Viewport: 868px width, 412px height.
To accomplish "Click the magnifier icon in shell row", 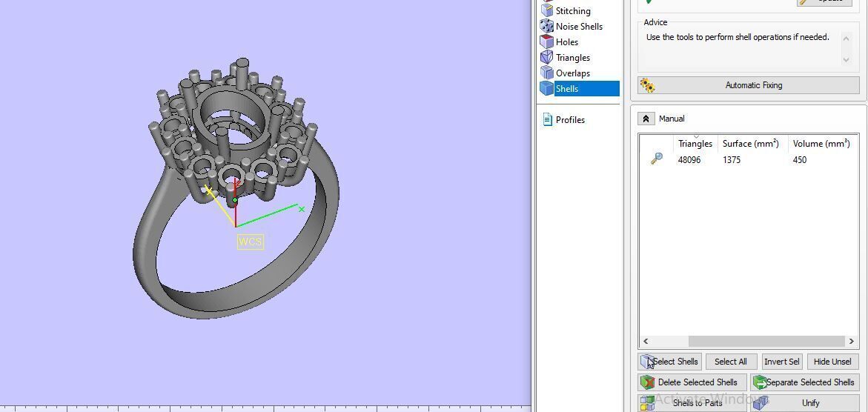I will click(657, 159).
